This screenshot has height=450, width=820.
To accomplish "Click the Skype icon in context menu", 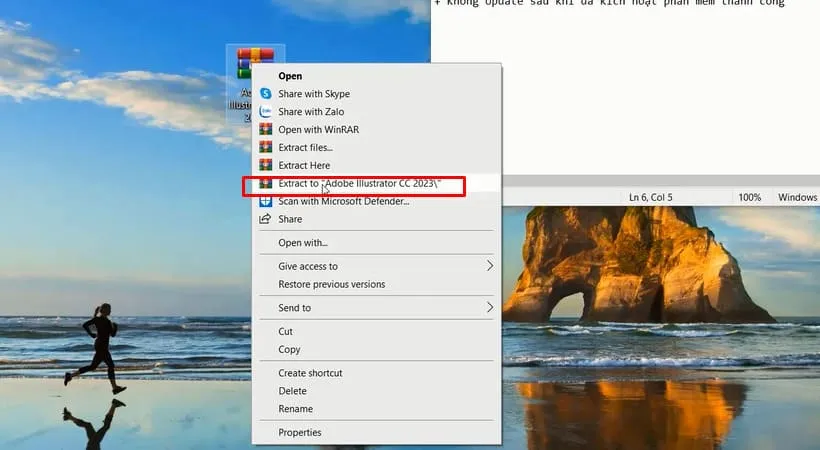I will tap(266, 94).
